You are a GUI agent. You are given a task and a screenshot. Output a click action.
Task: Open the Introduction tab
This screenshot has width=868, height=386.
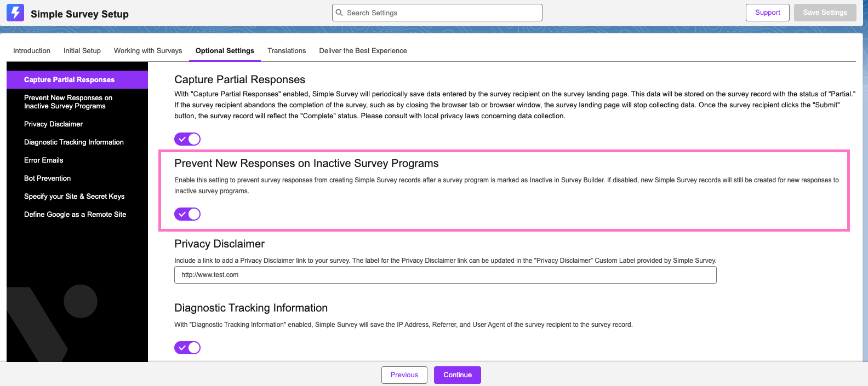click(32, 51)
